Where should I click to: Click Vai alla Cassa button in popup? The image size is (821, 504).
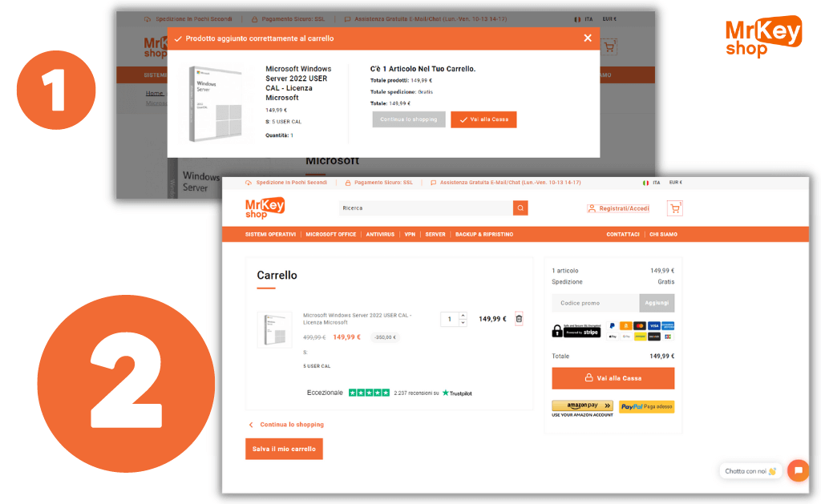point(483,119)
